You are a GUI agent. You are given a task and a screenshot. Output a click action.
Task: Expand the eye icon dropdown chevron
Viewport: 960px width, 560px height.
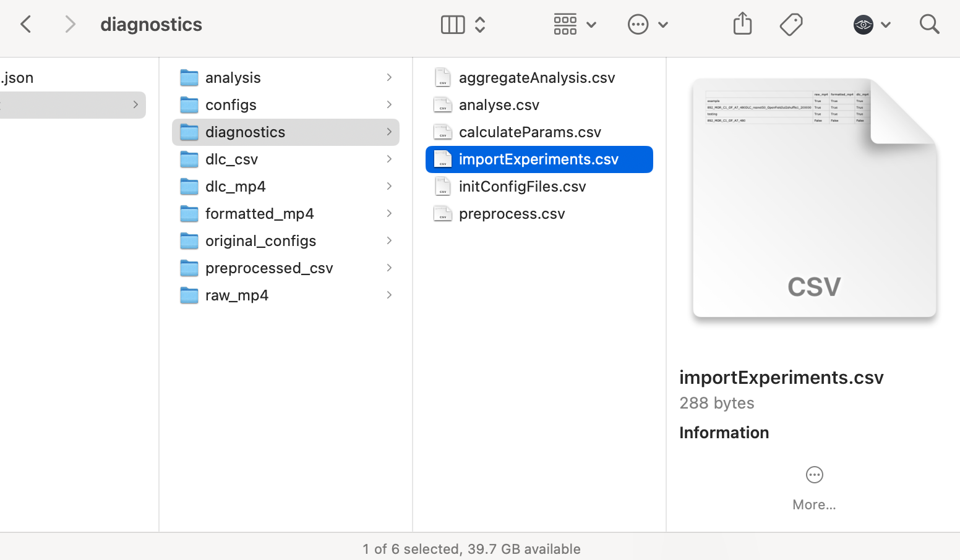(886, 25)
